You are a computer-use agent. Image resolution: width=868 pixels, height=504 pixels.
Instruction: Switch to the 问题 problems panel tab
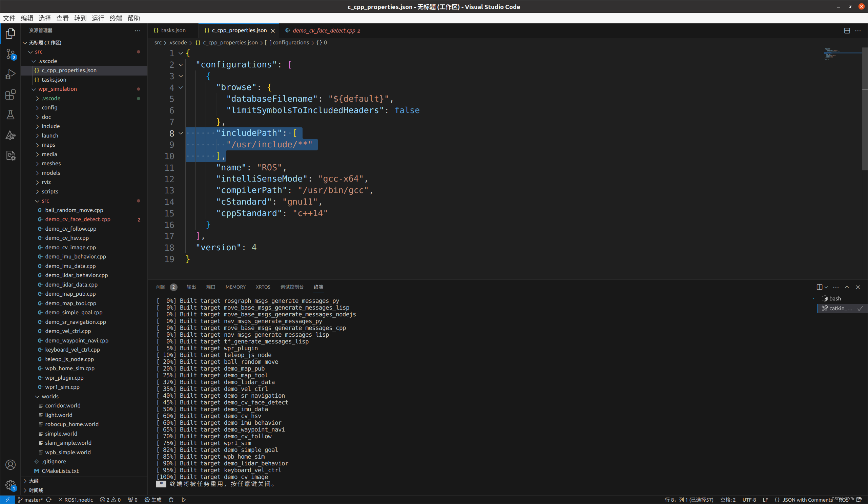click(x=166, y=287)
